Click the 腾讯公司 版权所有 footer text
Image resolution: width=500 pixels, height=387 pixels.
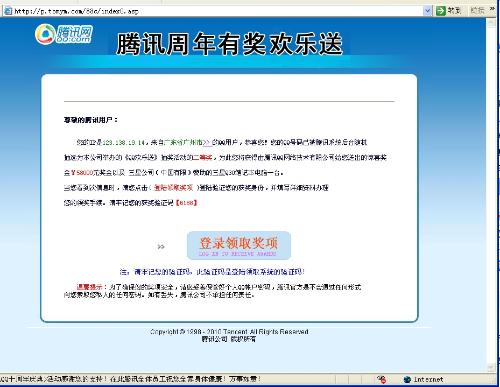click(x=229, y=339)
